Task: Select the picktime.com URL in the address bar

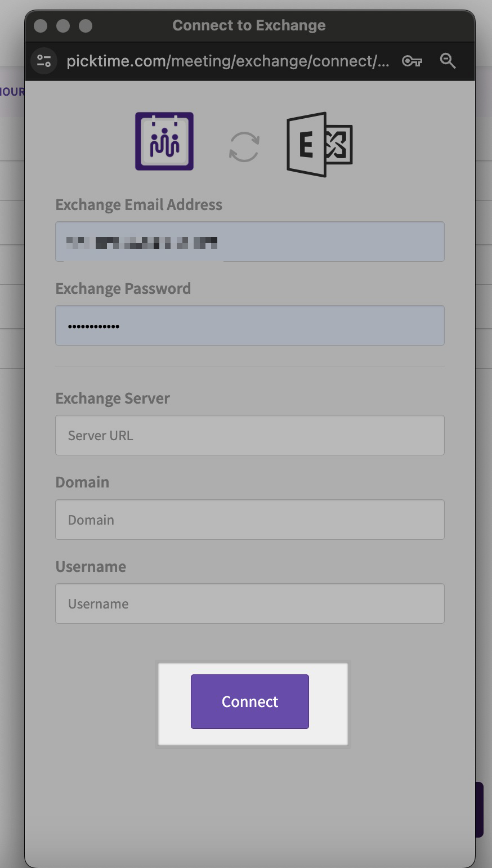Action: (x=227, y=61)
